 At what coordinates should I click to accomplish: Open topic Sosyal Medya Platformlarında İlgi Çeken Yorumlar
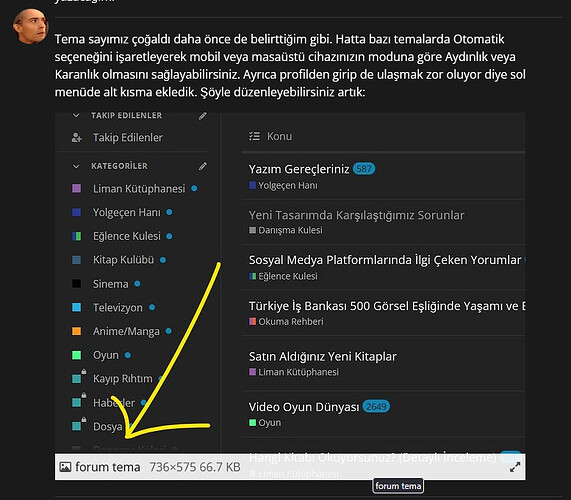(385, 260)
